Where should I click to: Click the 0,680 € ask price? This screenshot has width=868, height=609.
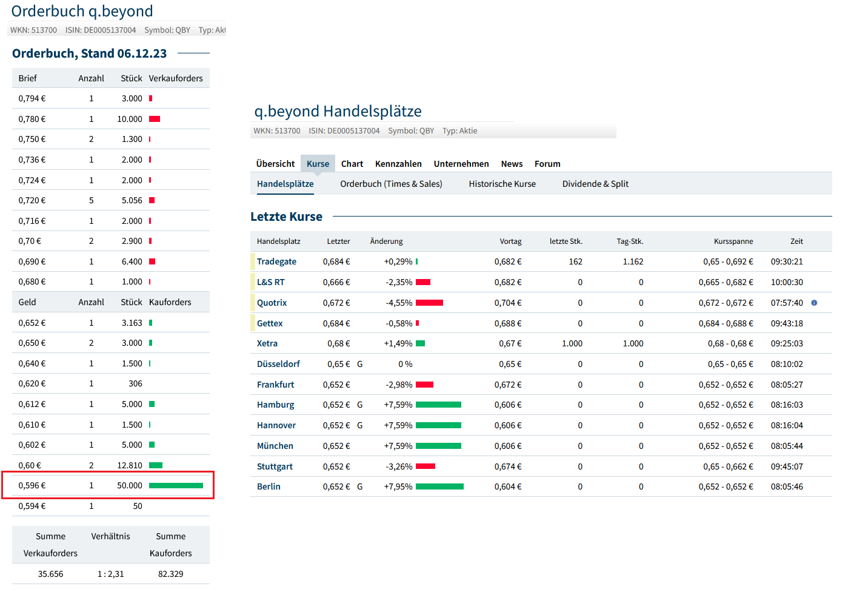32,281
